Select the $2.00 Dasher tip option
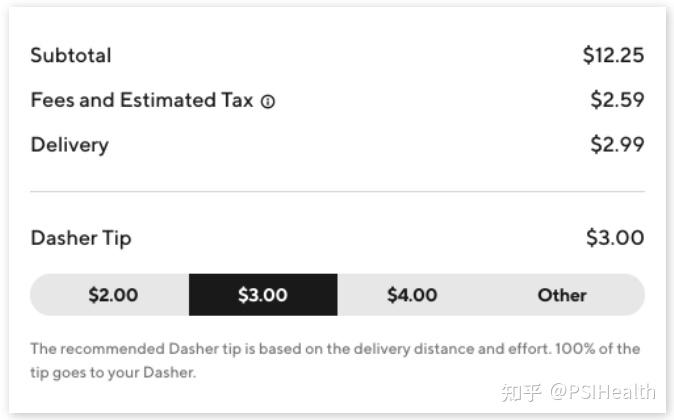Viewport: 674px width, 420px height. [x=113, y=295]
